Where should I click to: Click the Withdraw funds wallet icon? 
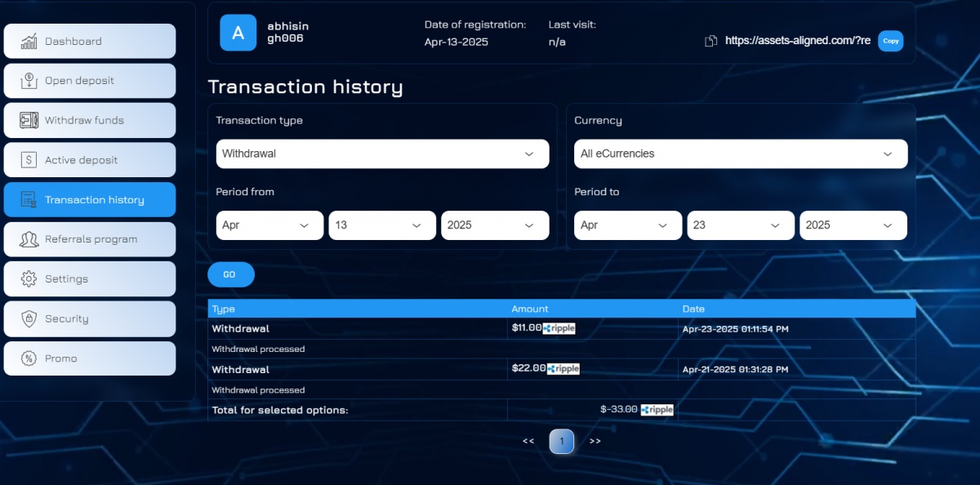click(29, 120)
